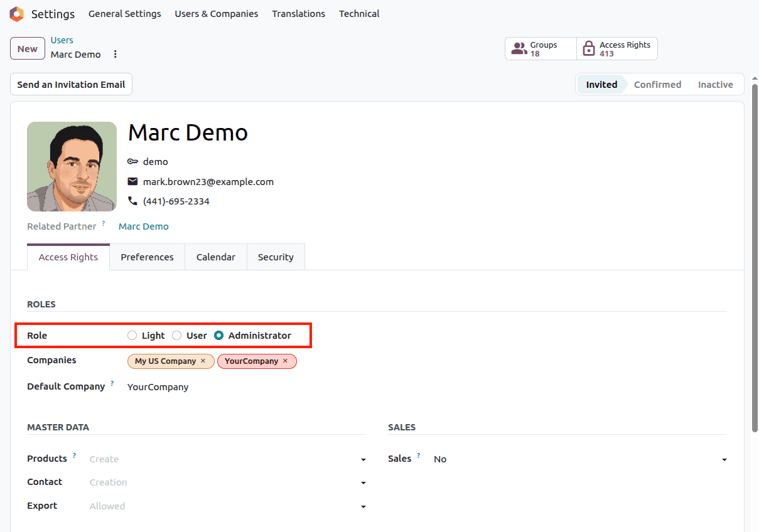
Task: Edit the demo login field
Action: click(x=156, y=162)
